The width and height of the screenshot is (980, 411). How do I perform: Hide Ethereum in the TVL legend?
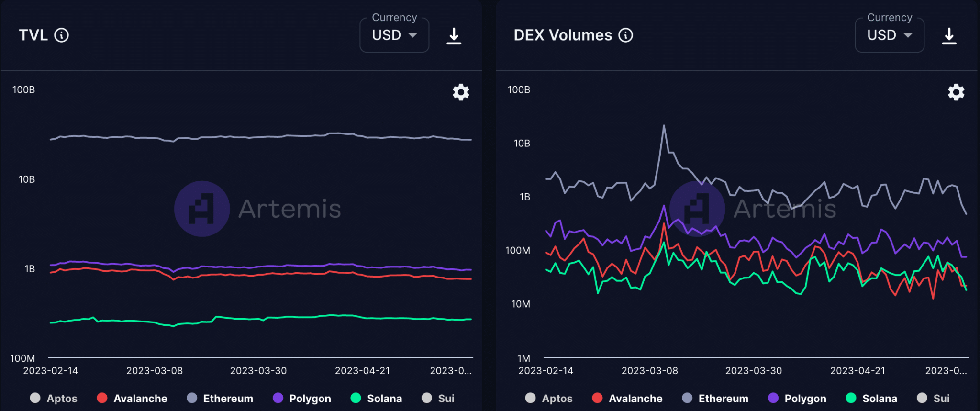[x=220, y=398]
